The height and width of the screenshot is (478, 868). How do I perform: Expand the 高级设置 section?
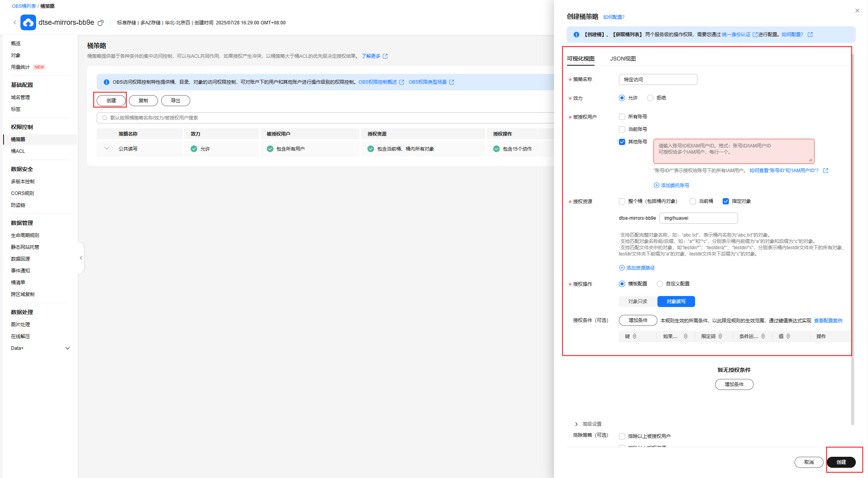pyautogui.click(x=576, y=424)
